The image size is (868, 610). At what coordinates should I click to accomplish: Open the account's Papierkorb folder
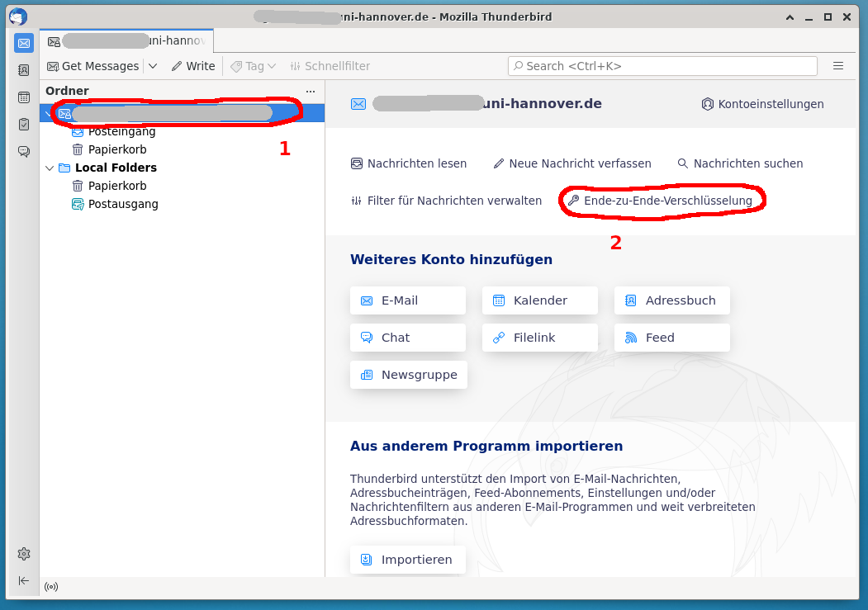tap(109, 149)
